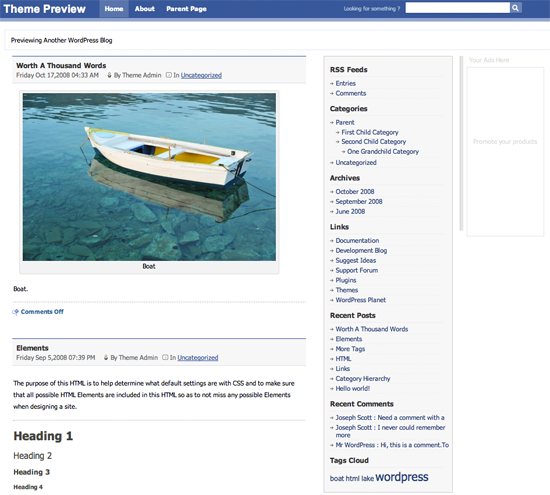Visit the Support Forum link
The image size is (550, 495).
[x=357, y=270]
